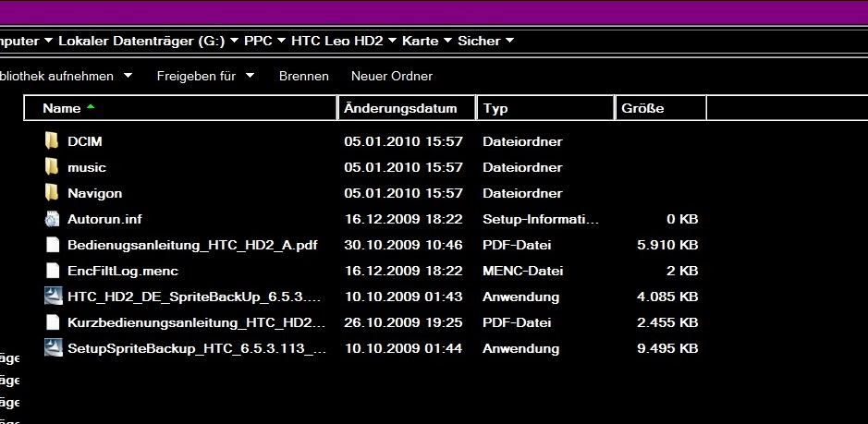Expand dropdown arrow after HTC Leo HD2
The image size is (868, 424).
393,41
